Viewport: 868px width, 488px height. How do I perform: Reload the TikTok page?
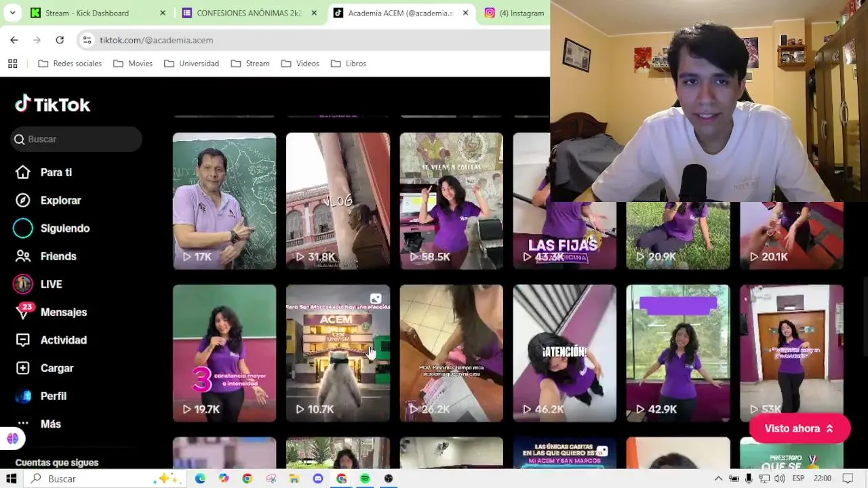coord(60,40)
